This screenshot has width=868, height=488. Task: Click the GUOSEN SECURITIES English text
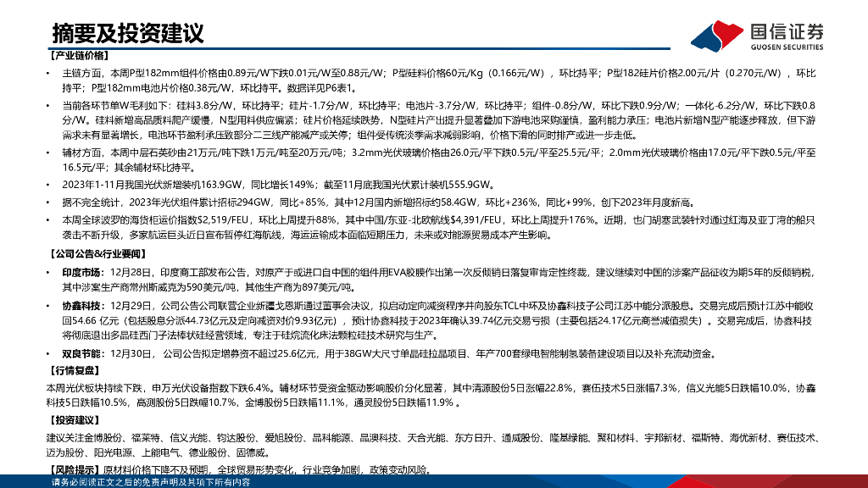point(787,47)
